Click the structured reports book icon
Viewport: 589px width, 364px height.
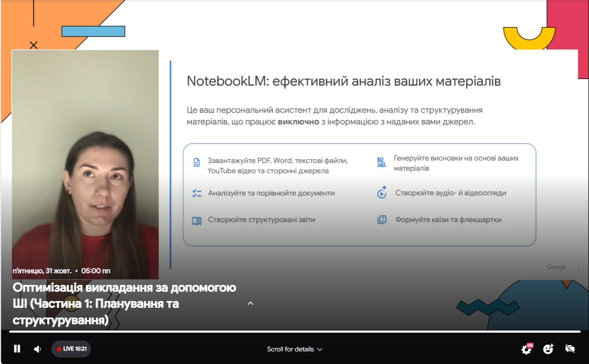[197, 220]
